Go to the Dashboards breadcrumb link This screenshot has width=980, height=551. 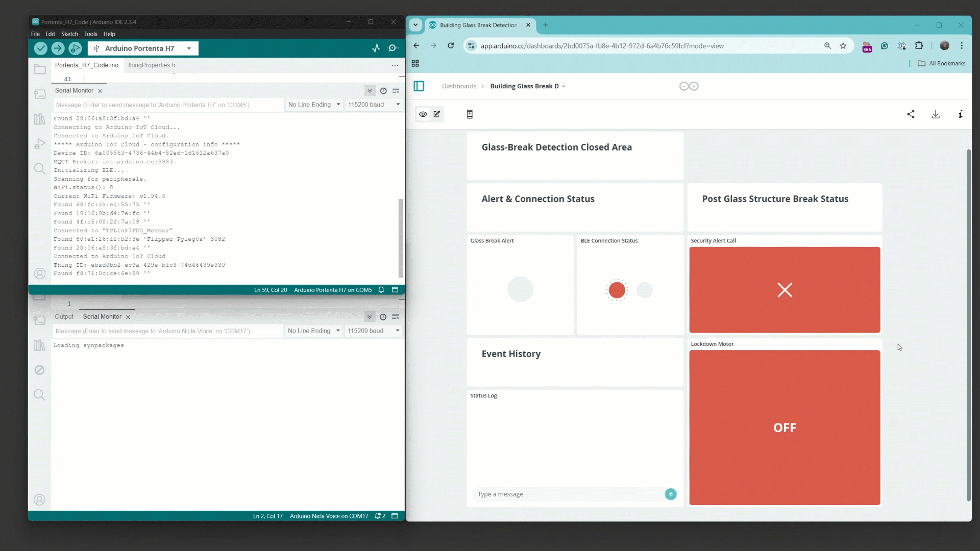tap(459, 86)
